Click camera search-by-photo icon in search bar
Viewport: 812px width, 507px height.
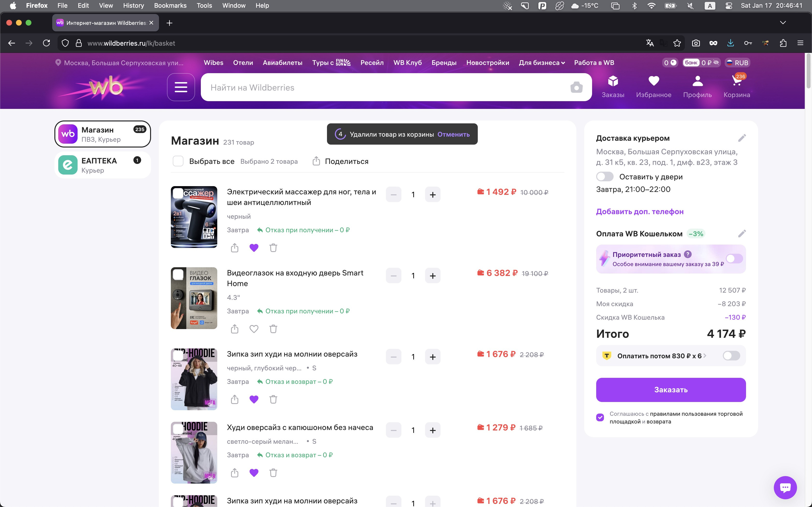coord(576,87)
